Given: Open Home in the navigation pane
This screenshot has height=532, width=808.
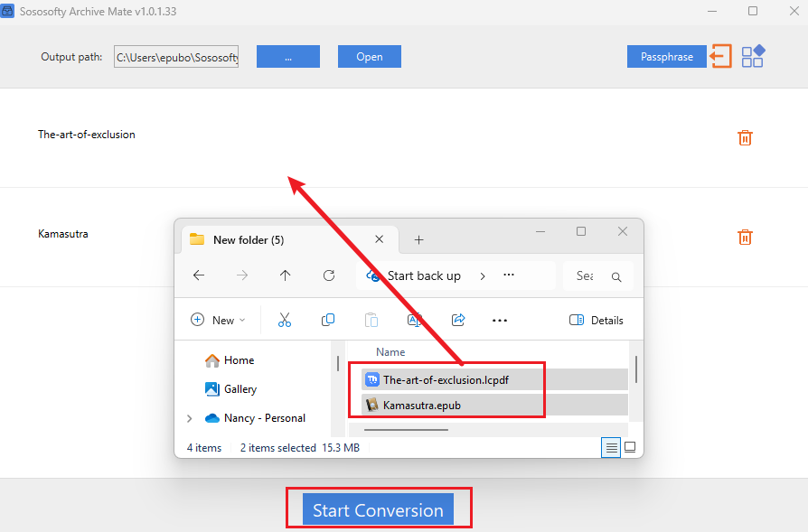Looking at the screenshot, I should [x=230, y=360].
